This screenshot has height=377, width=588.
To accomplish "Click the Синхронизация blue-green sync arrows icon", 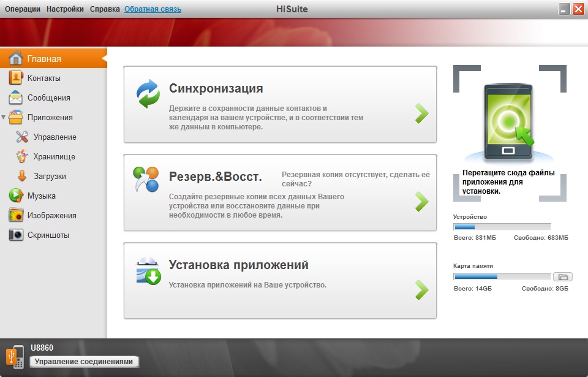I will 148,94.
